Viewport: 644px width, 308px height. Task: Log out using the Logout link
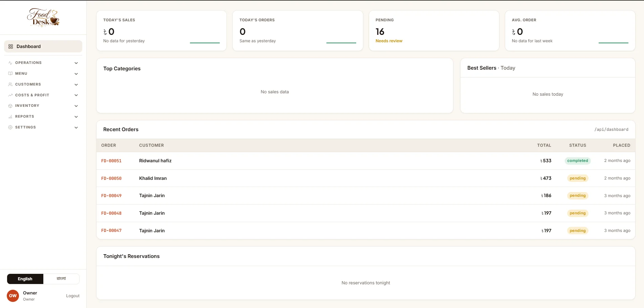click(x=73, y=296)
